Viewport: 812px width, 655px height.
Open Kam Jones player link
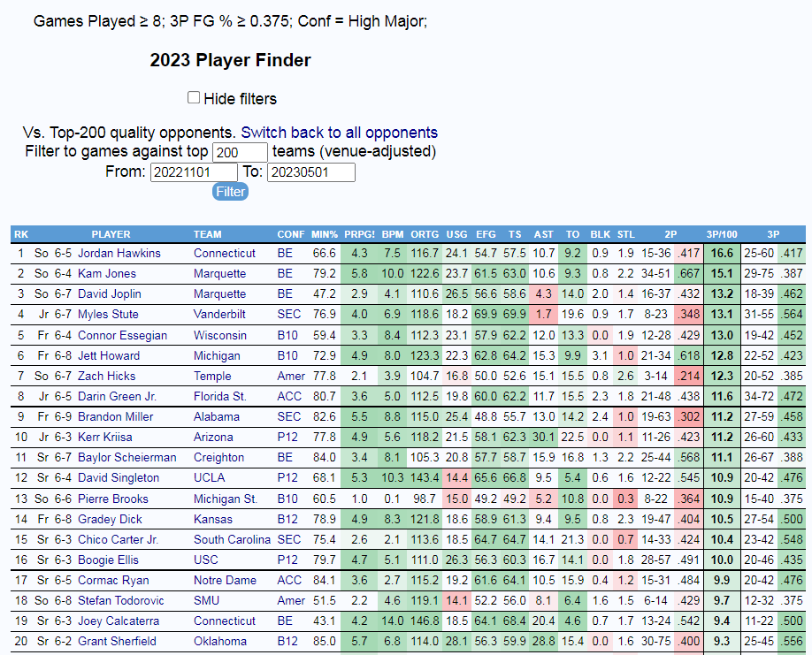click(x=107, y=273)
